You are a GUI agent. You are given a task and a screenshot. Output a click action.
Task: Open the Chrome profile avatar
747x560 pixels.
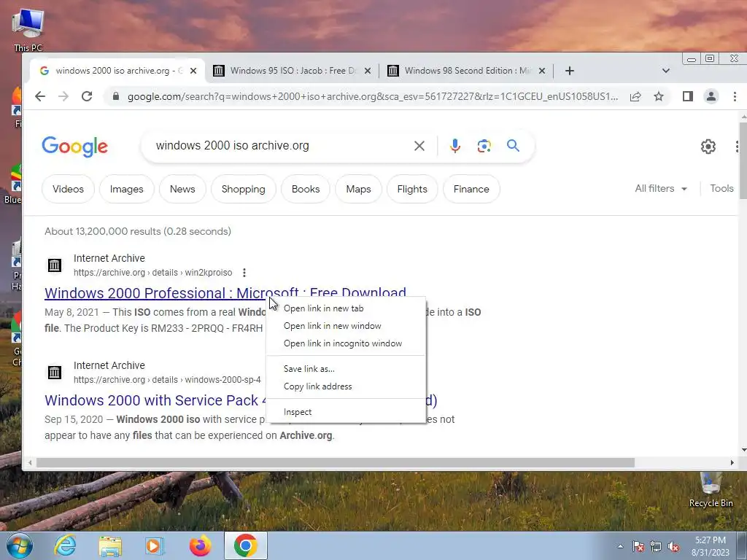711,97
